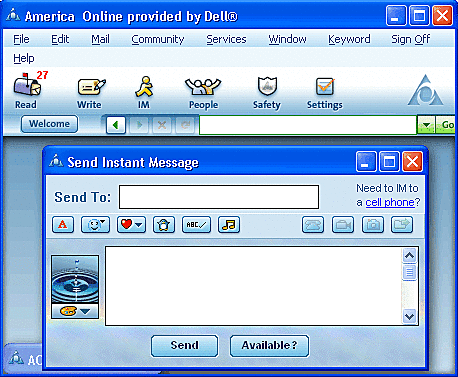Click into the message body text area
Viewport: 458px width, 377px height.
coord(254,286)
